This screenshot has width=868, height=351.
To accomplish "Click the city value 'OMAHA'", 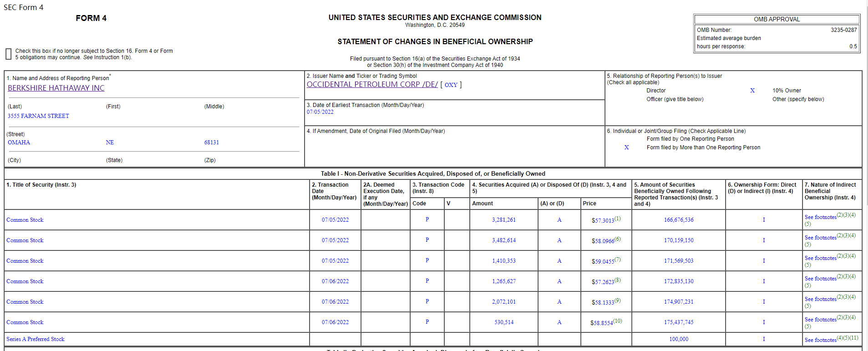I will point(19,142).
